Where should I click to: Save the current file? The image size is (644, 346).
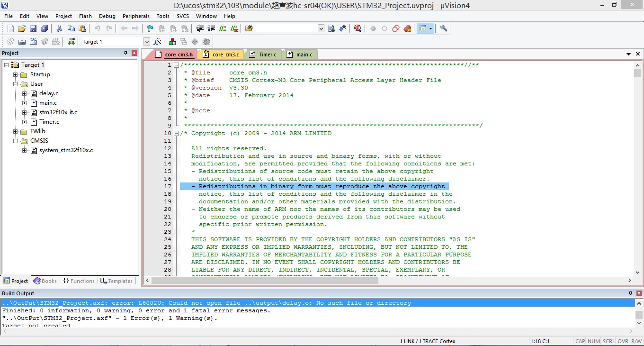tap(33, 28)
